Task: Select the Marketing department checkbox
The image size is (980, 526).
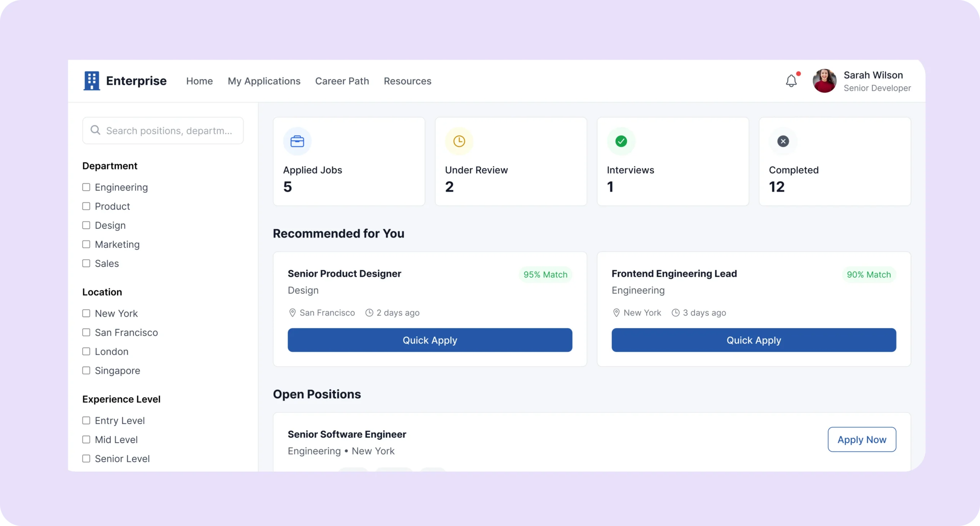Action: click(x=87, y=244)
